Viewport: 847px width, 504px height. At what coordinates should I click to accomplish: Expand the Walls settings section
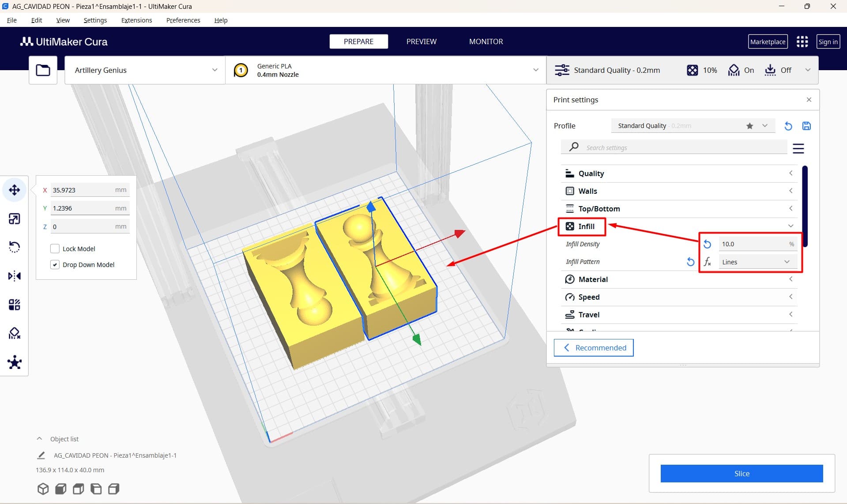[x=679, y=191]
